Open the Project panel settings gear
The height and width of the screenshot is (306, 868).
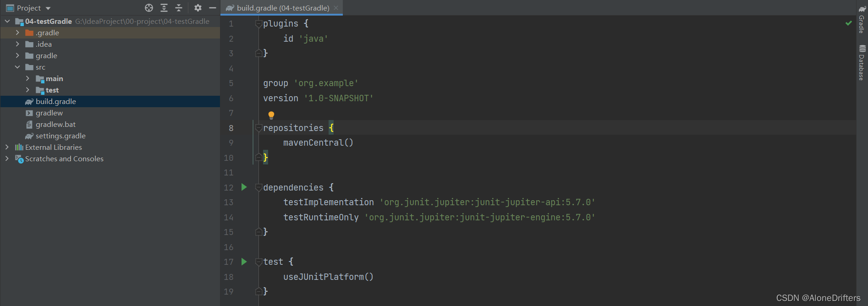(x=198, y=8)
